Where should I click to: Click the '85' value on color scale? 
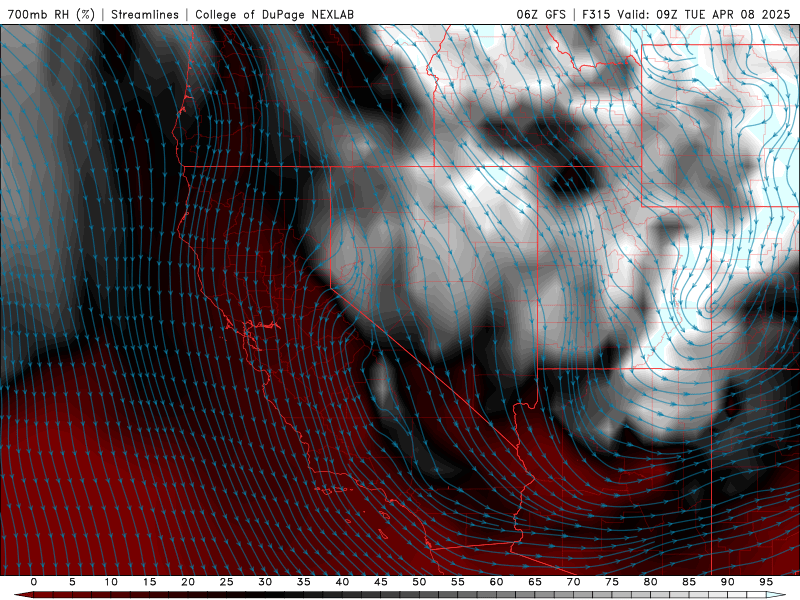(689, 582)
